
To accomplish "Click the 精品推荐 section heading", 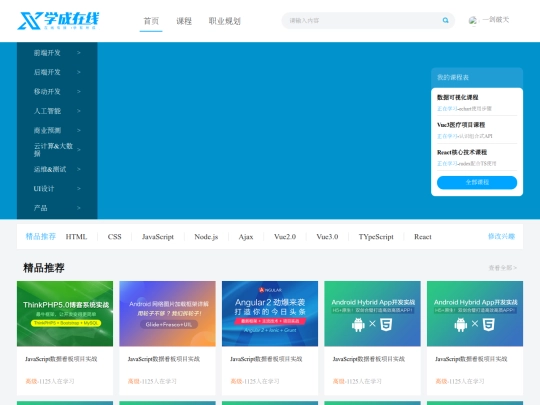I will [x=44, y=268].
